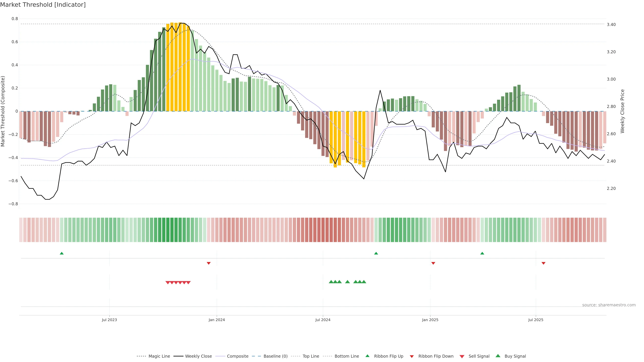Hide the Baseline (0) series via the legend
This screenshot has width=644, height=362.
click(275, 356)
